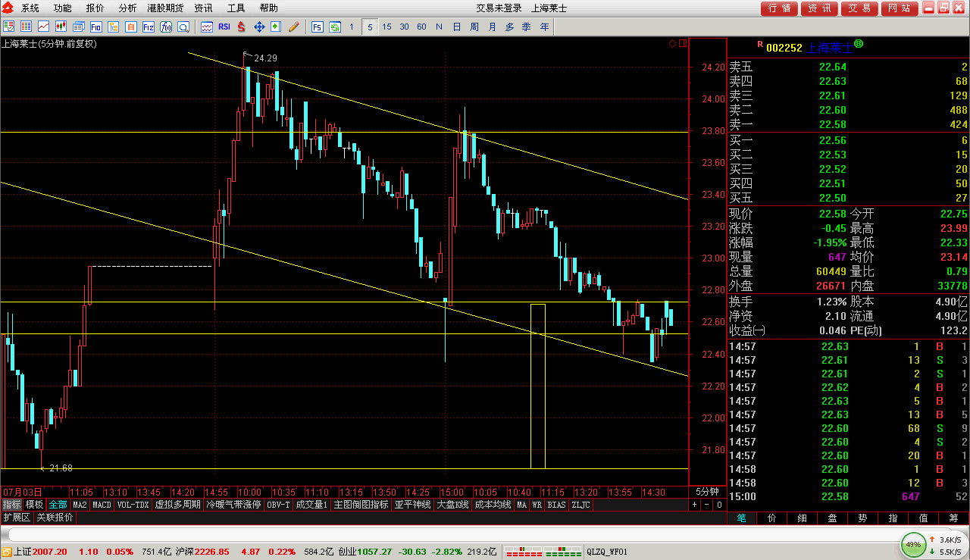Switch to 价 tab in side panel
Screen dimensions: 970x560
772,518
